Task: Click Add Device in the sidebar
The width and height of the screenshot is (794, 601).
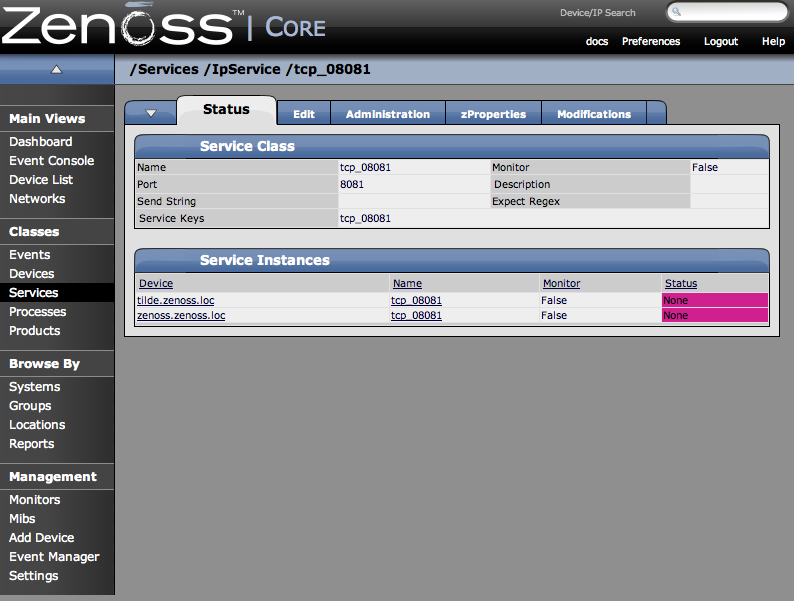Action: [42, 538]
